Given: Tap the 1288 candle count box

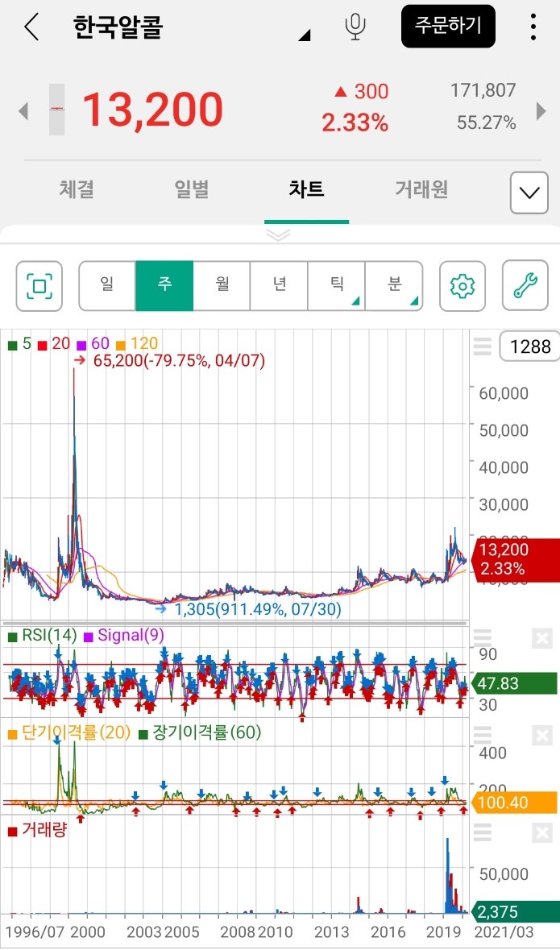Looking at the screenshot, I should click(529, 346).
